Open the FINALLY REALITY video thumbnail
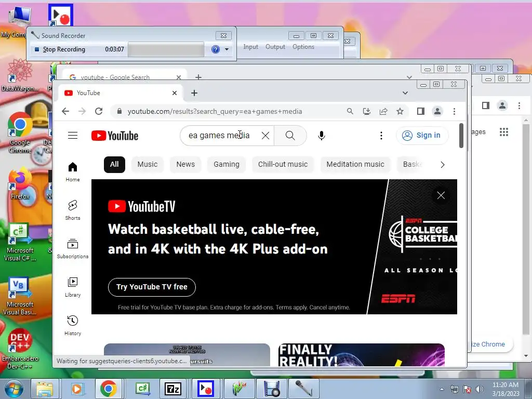 (x=362, y=355)
